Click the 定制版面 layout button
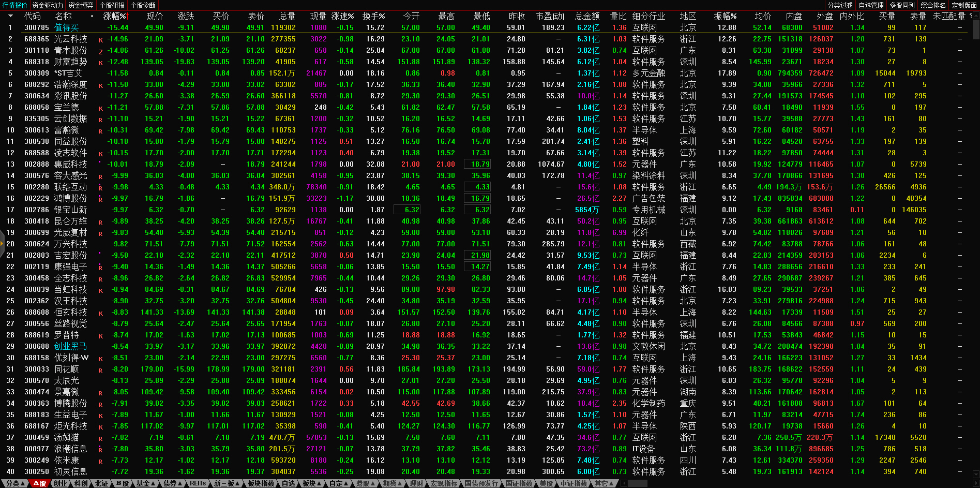 click(964, 5)
